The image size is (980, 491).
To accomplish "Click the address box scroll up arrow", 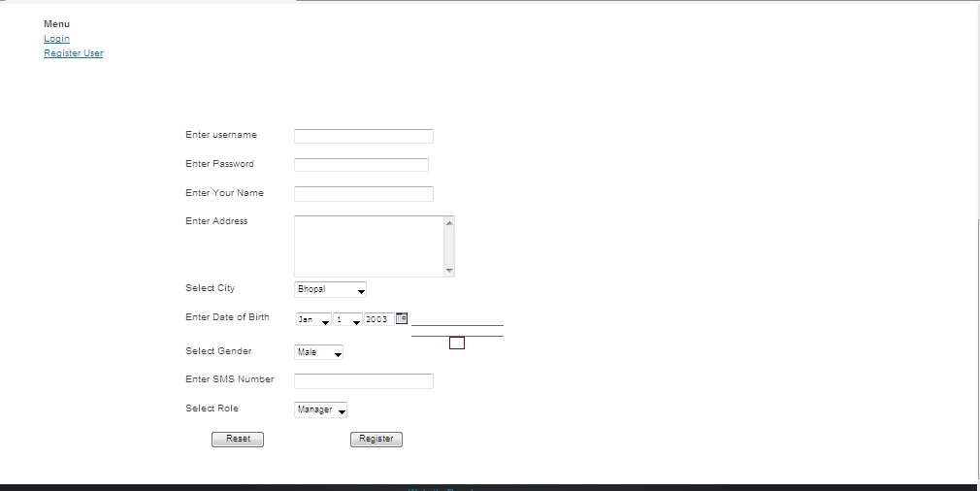I will coord(449,223).
